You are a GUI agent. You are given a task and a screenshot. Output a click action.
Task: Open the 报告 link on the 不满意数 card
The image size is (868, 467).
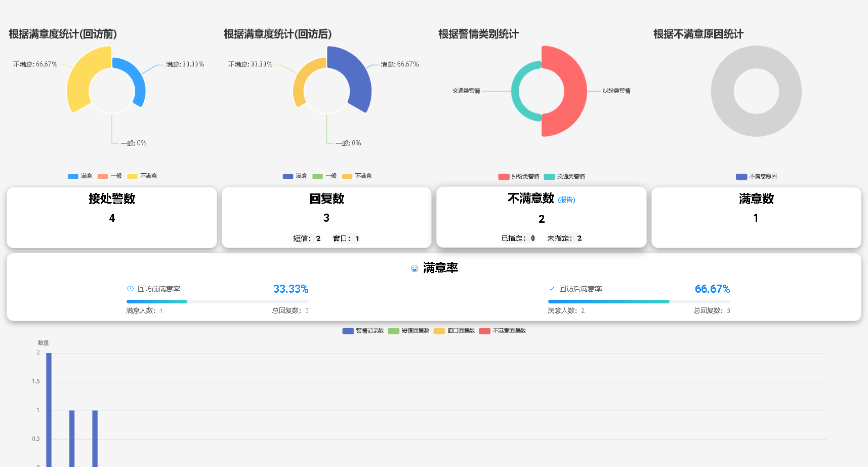pyautogui.click(x=566, y=200)
